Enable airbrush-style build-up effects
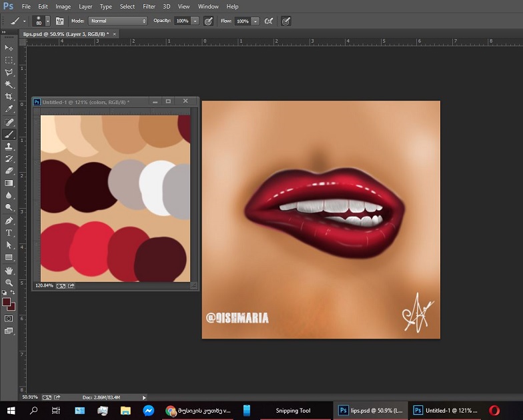 point(268,21)
